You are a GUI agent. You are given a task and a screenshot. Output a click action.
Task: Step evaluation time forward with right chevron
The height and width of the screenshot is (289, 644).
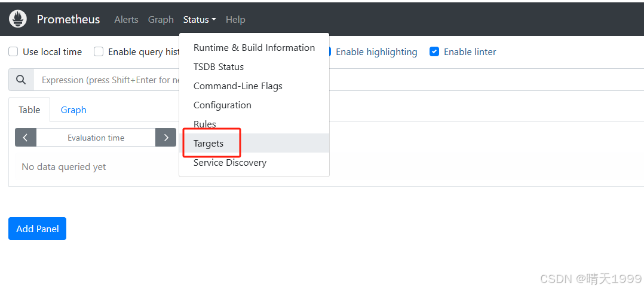[x=166, y=138]
